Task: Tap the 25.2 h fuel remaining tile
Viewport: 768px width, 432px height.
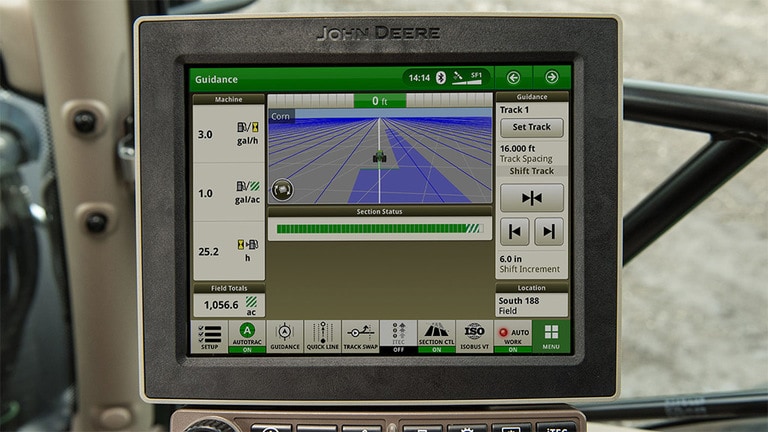Action: [229, 251]
